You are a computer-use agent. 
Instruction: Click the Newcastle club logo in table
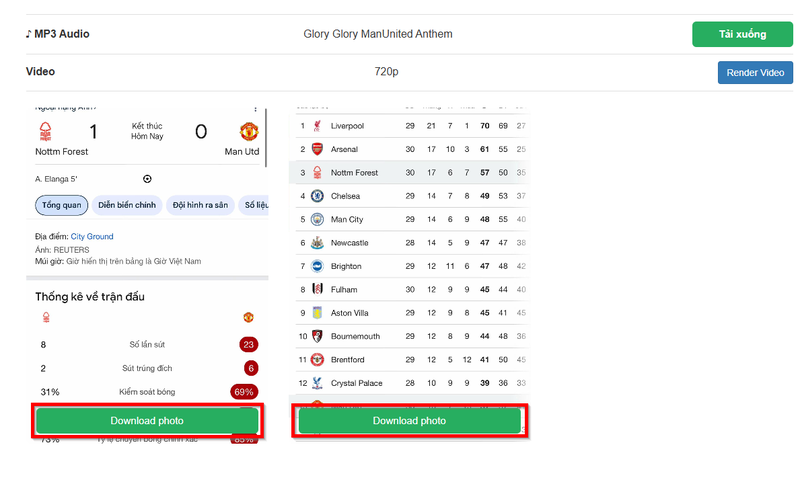(x=317, y=243)
